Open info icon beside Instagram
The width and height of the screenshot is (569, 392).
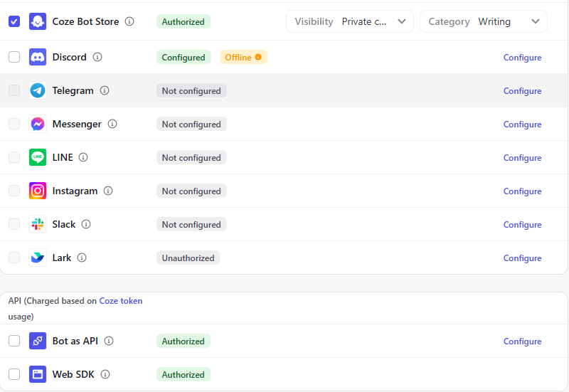[108, 191]
